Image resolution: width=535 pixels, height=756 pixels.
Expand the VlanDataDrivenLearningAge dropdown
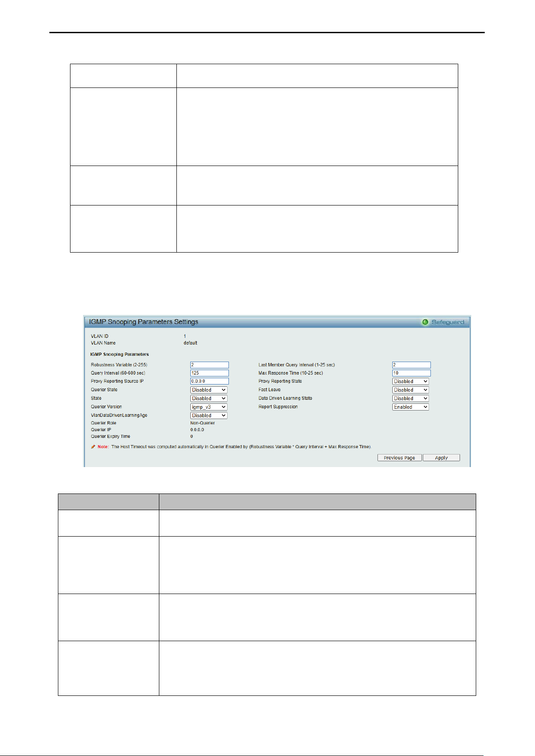[209, 415]
